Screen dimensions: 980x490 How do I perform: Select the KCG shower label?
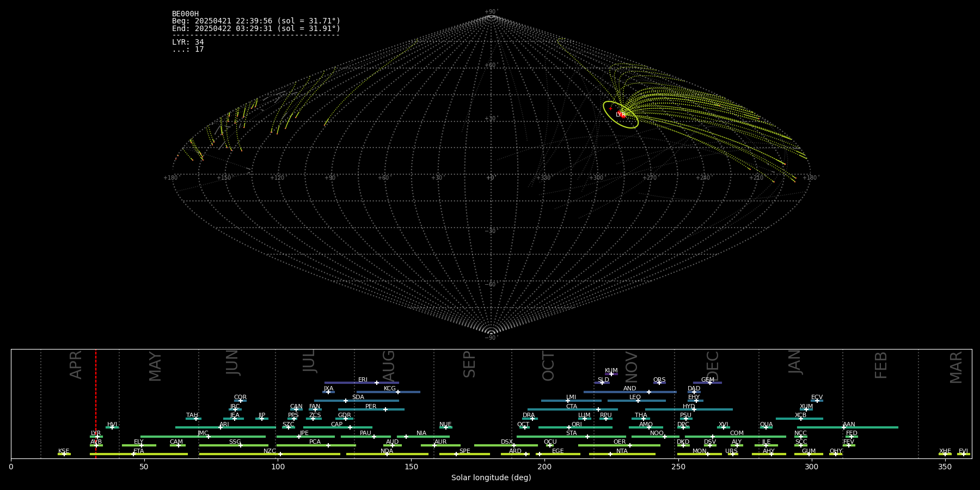[390, 389]
